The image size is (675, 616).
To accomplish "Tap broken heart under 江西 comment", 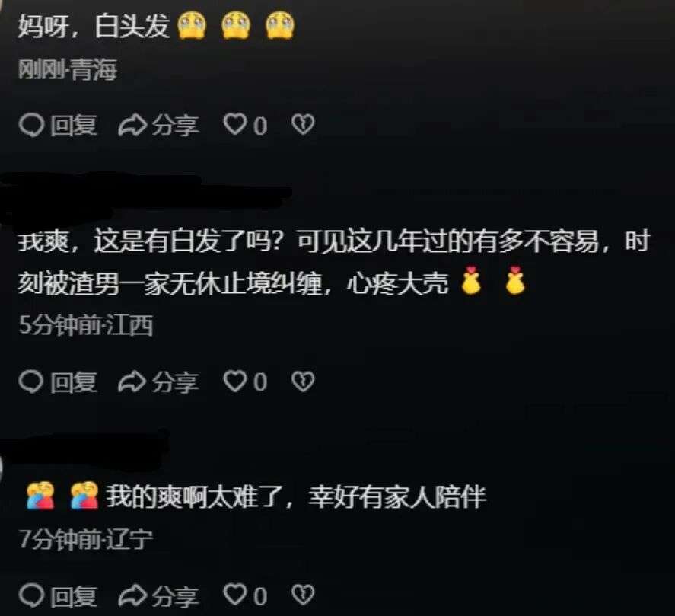I will [x=303, y=381].
